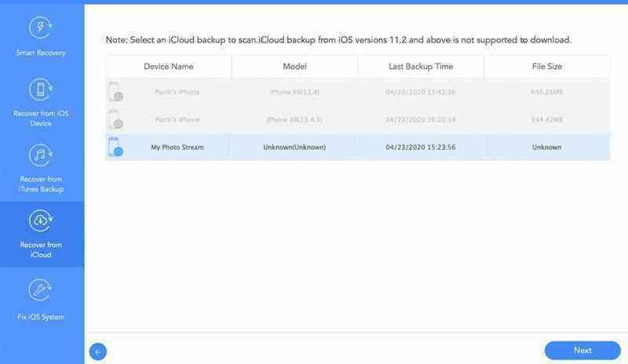
Task: Click the backup time 04/23/2020 15:23:56
Action: pyautogui.click(x=421, y=147)
